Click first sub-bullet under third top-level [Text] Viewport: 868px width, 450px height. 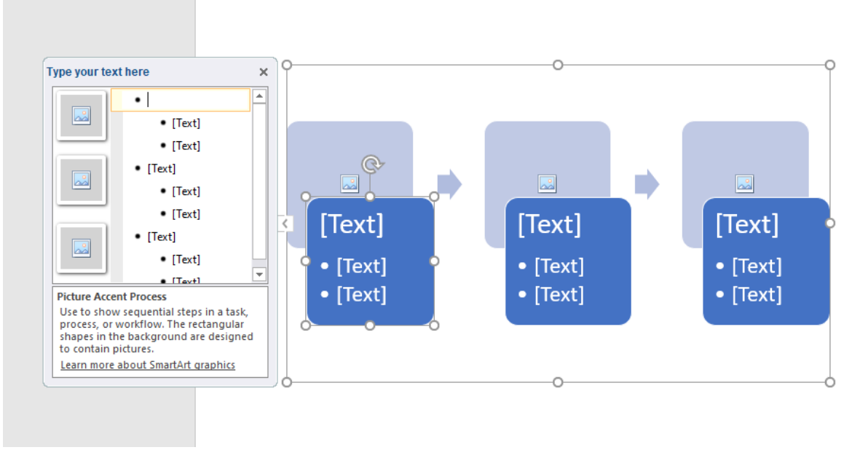pos(186,259)
